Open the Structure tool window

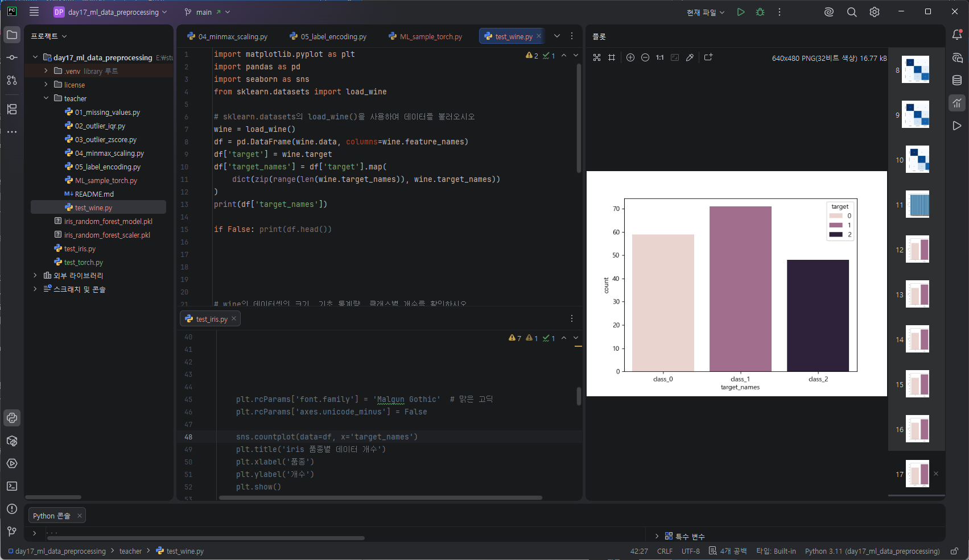click(12, 109)
